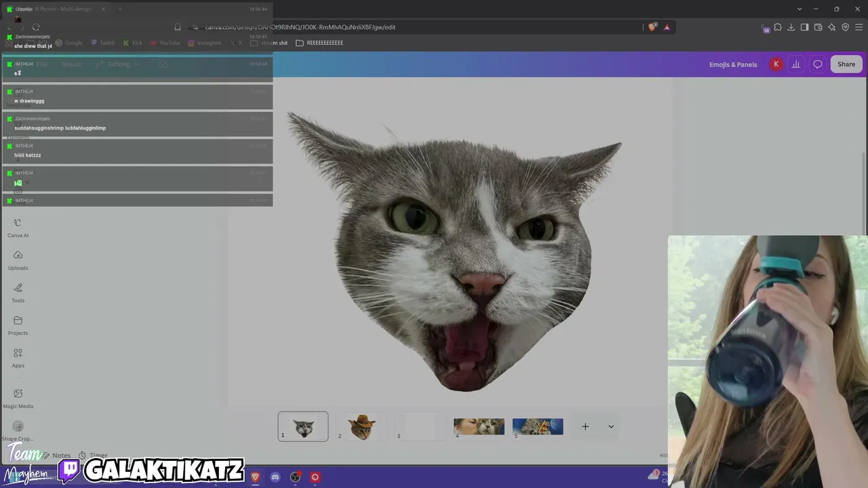This screenshot has width=868, height=488.
Task: Open the Twitch bookmark
Action: pos(103,43)
